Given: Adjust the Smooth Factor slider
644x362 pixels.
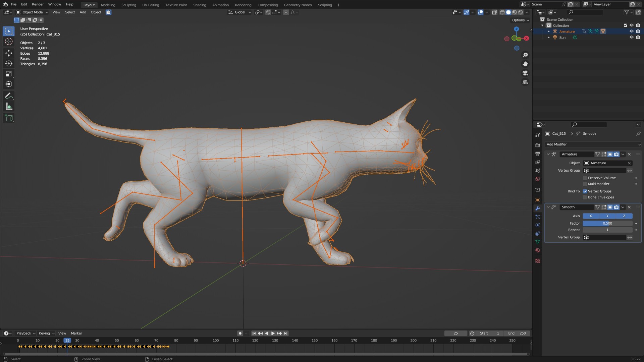Looking at the screenshot, I should 607,224.
